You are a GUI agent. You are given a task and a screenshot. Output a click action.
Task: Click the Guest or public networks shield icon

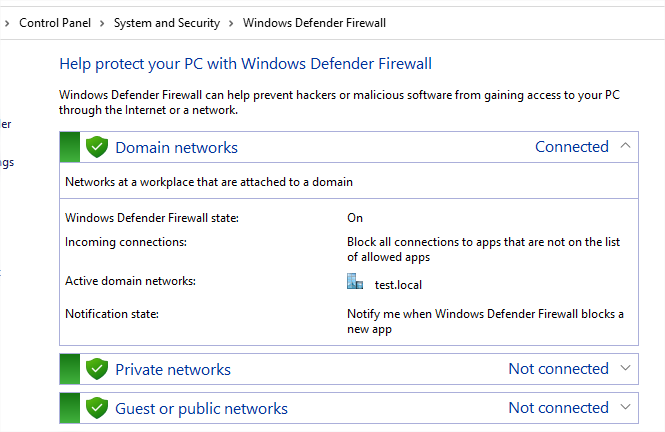coord(97,408)
